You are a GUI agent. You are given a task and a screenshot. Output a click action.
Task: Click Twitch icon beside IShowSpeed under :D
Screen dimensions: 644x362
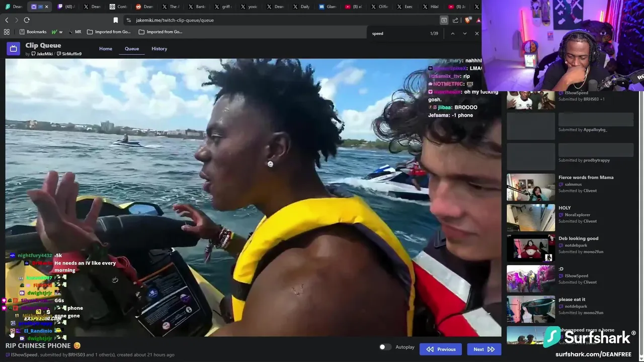click(x=561, y=276)
